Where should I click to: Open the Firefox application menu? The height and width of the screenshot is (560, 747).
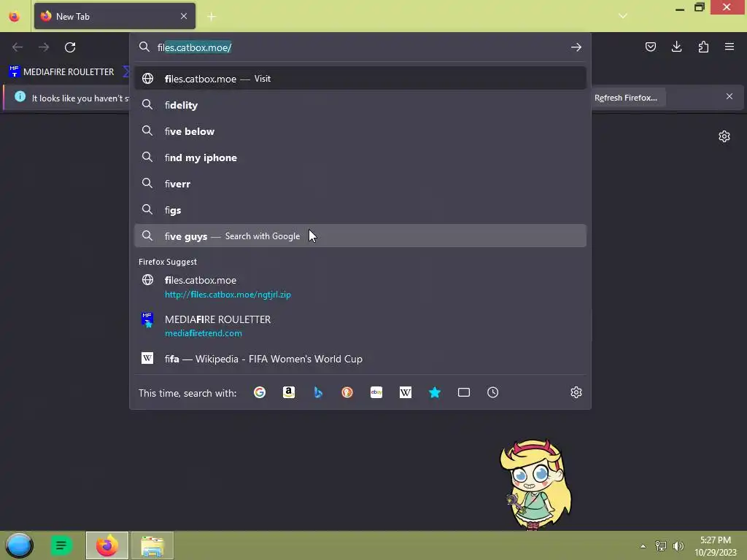click(729, 47)
